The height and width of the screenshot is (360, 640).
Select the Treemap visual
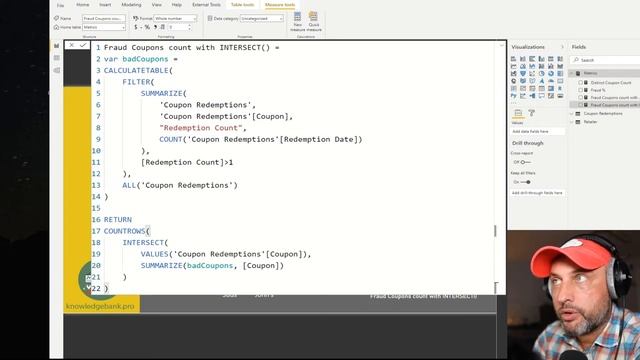[x=560, y=73]
